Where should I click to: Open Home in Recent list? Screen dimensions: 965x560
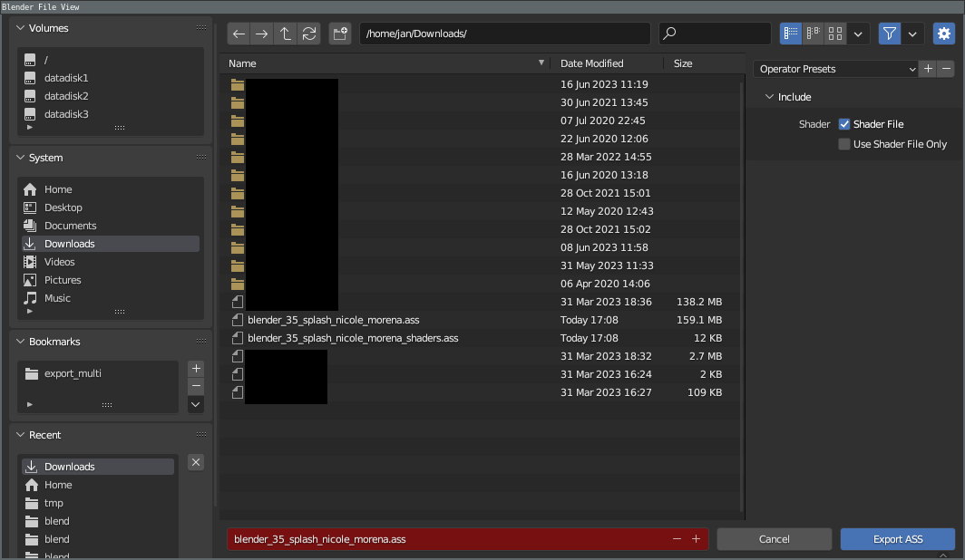[99, 485]
